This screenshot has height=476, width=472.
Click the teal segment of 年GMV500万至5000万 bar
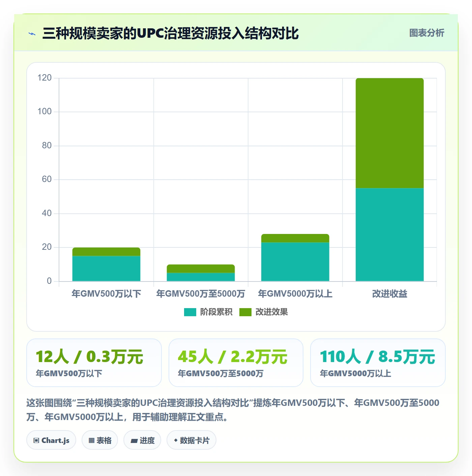pyautogui.click(x=201, y=277)
